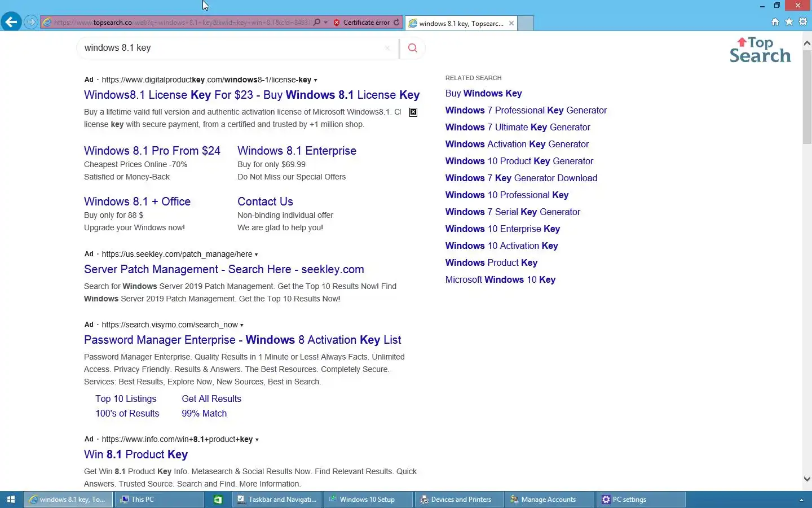Clear the search box with the X
812x508 pixels.
pos(387,48)
